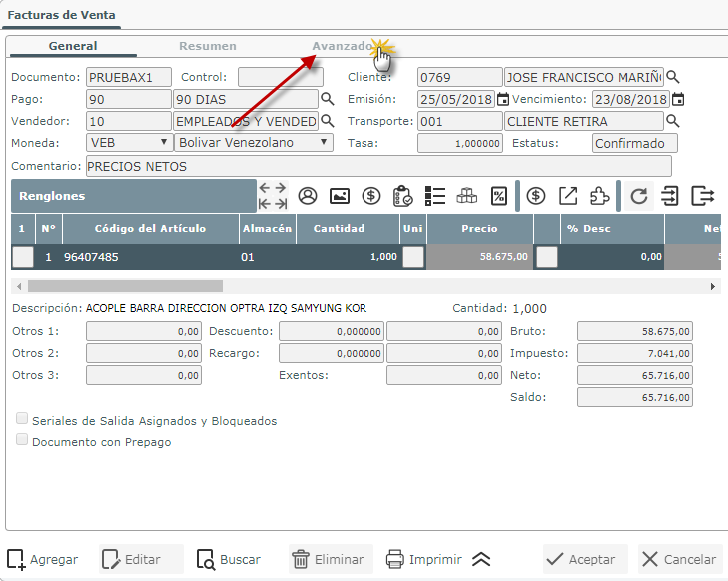Viewport: 728px width, 581px height.
Task: Expand the double chevron next to Imprimir
Action: (481, 559)
